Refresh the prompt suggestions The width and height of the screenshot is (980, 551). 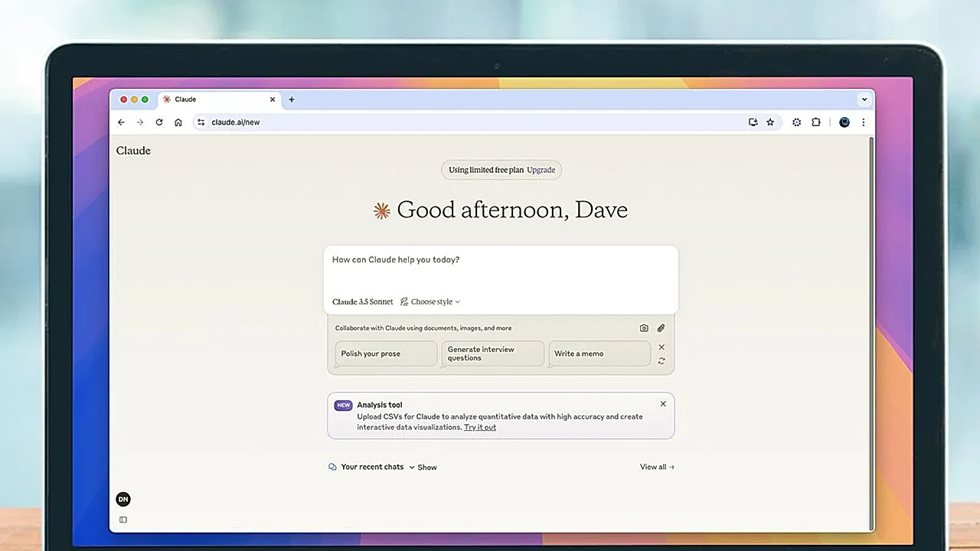point(661,360)
